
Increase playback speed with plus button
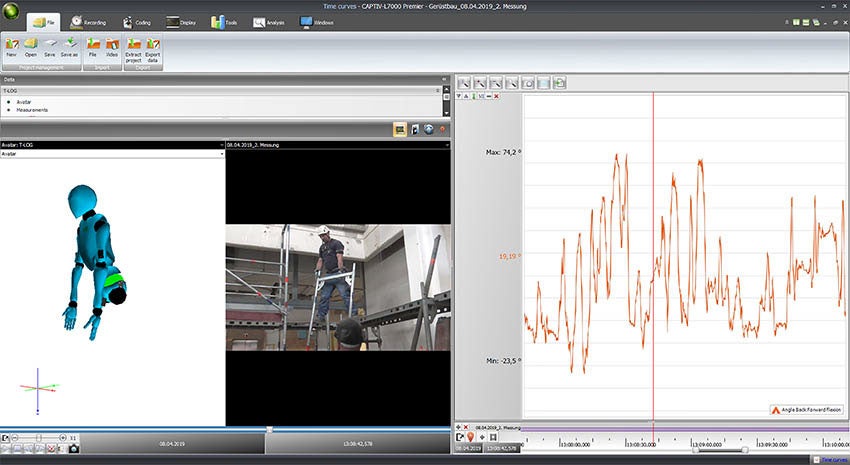pos(63,437)
